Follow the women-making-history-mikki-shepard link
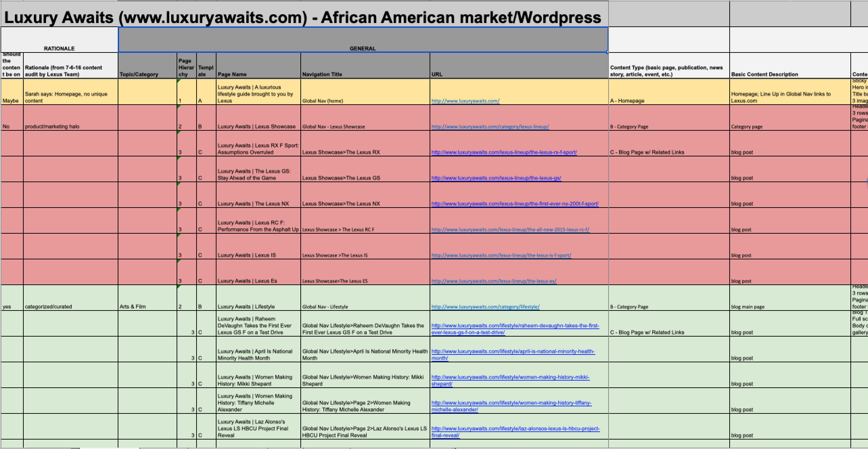This screenshot has width=868, height=449. (x=510, y=381)
